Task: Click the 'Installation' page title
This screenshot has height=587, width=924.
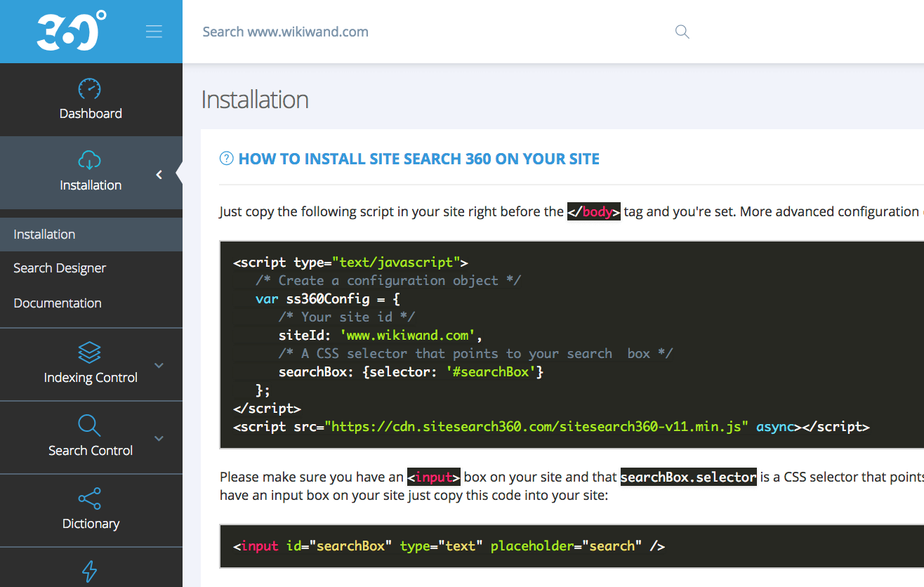Action: [255, 100]
